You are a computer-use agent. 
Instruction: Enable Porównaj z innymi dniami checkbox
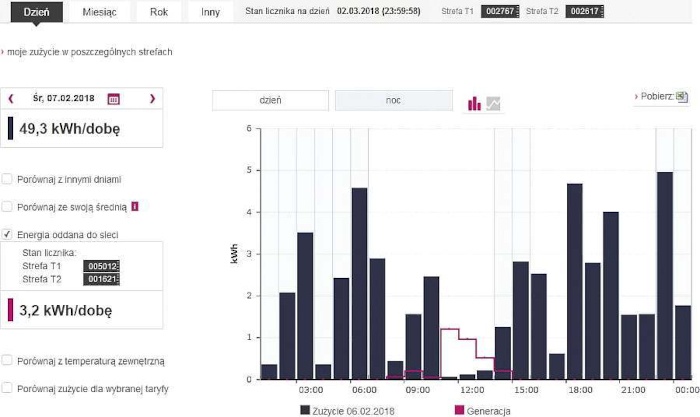(x=7, y=179)
